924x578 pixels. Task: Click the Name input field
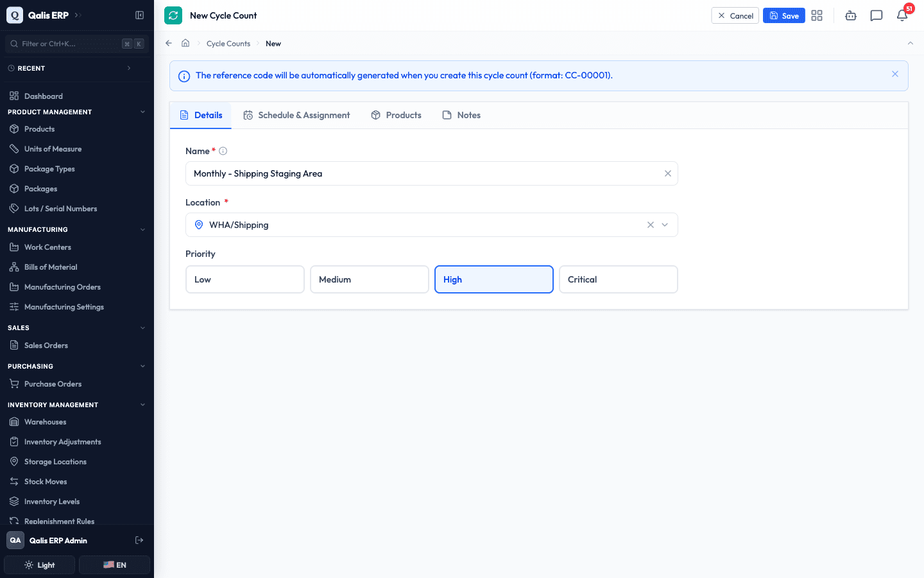[431, 173]
